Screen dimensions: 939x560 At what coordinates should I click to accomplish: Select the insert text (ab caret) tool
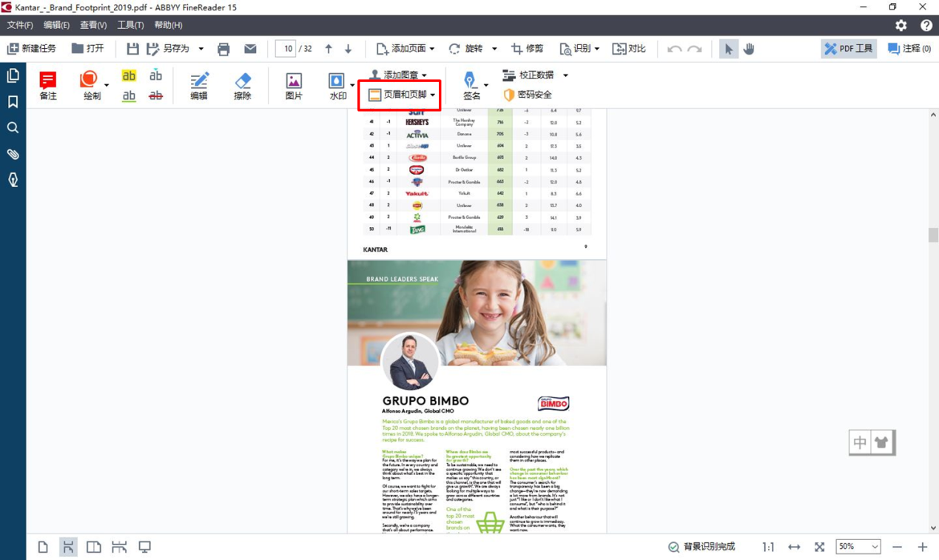[155, 75]
